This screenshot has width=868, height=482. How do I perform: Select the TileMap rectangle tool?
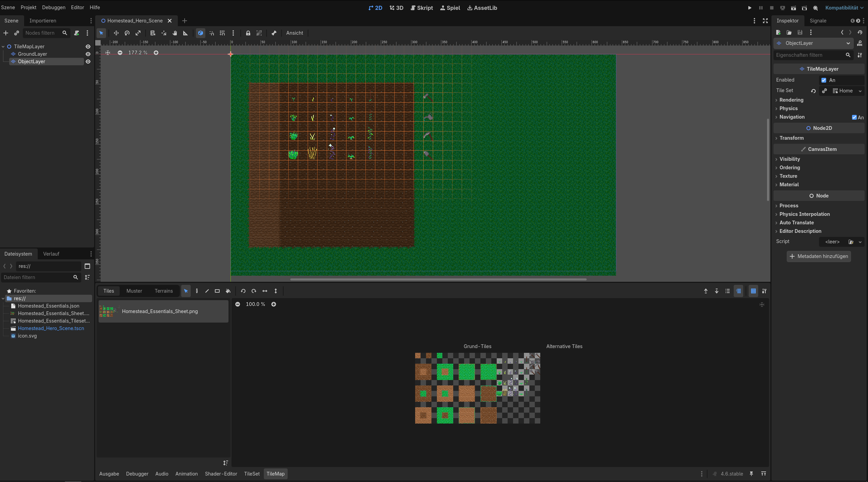(x=217, y=291)
